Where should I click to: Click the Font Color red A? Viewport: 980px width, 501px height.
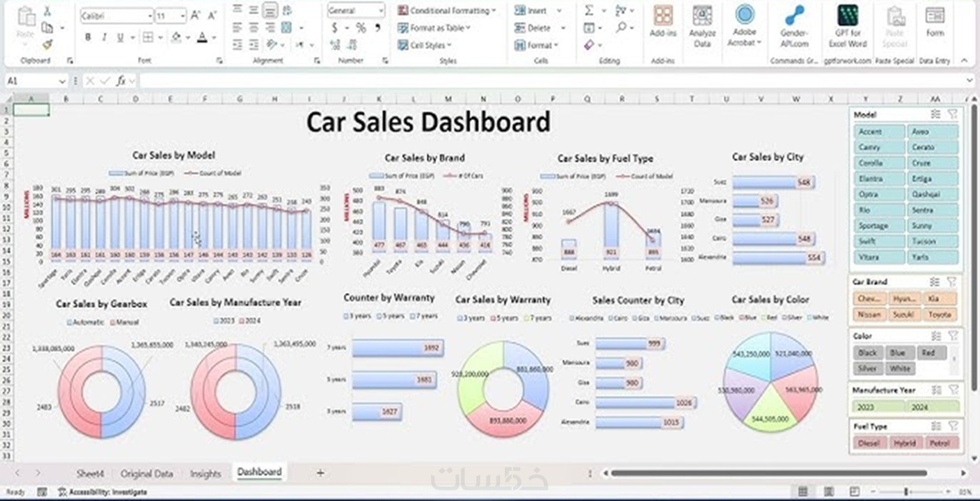[x=202, y=37]
